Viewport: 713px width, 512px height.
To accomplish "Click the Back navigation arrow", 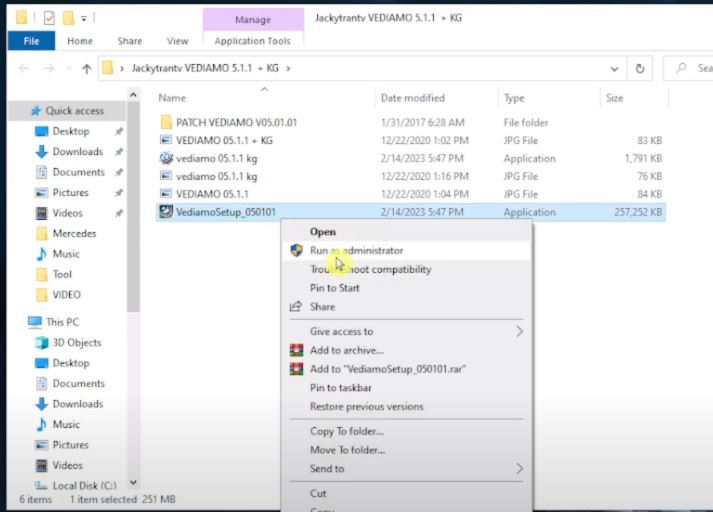I will point(24,68).
